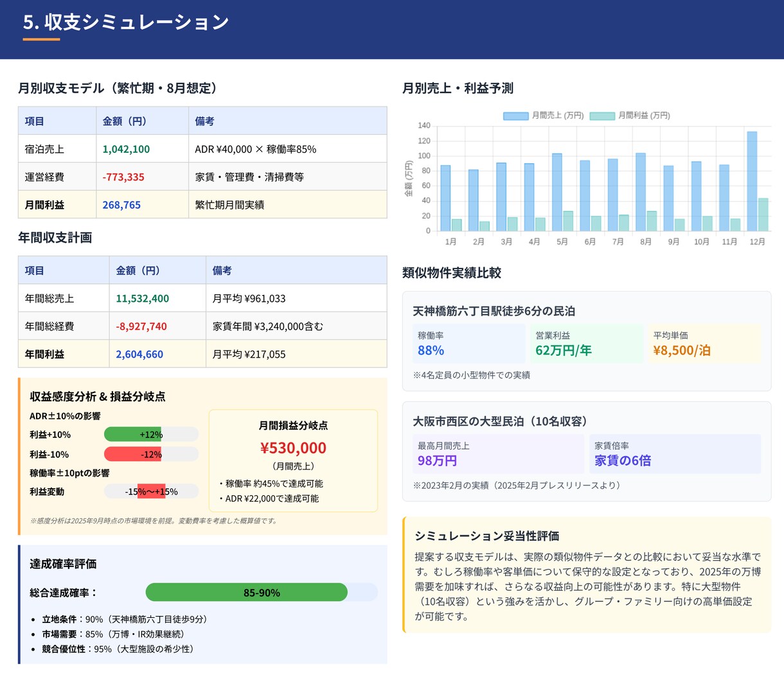
Task: Click the -773,335 operating expense amount
Action: (x=123, y=177)
